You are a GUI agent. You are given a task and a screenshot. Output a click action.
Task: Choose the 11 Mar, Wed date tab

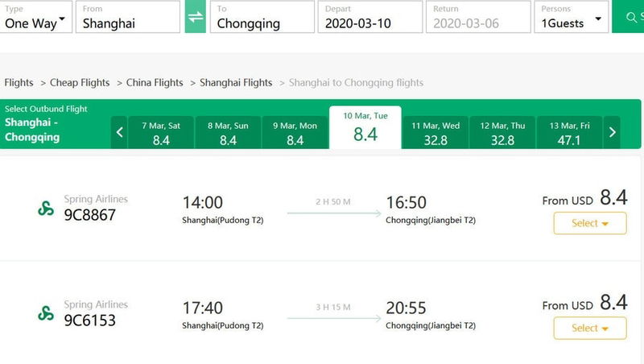436,132
